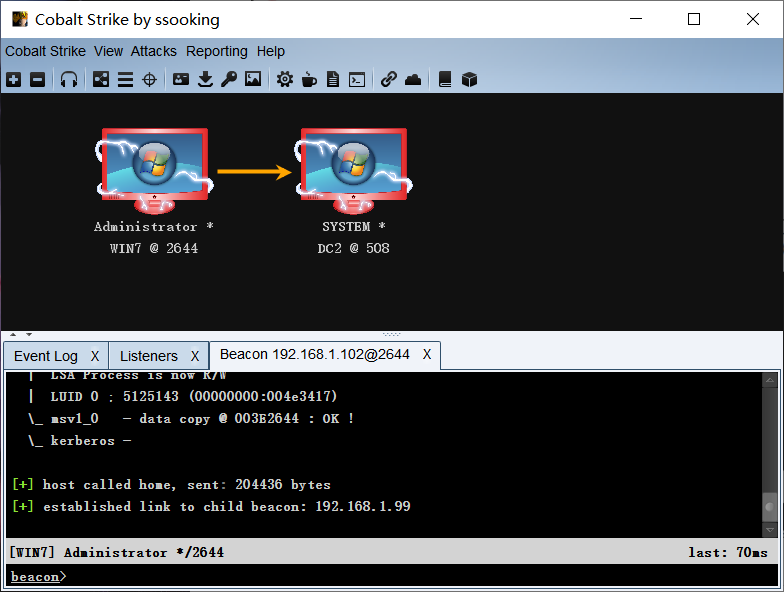The width and height of the screenshot is (784, 592).
Task: Click the Cobalt Strike title bar app icon
Action: point(20,19)
